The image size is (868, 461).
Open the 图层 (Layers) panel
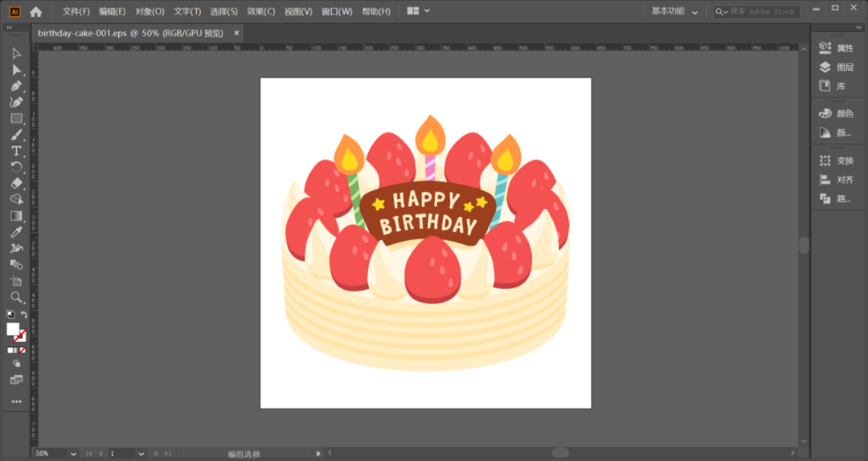click(x=837, y=67)
